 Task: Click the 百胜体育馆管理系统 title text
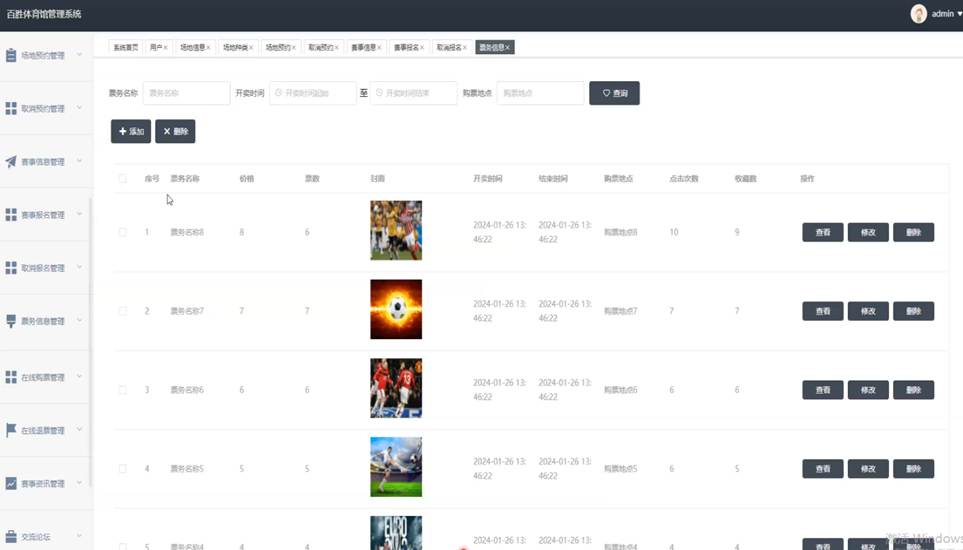[x=44, y=14]
